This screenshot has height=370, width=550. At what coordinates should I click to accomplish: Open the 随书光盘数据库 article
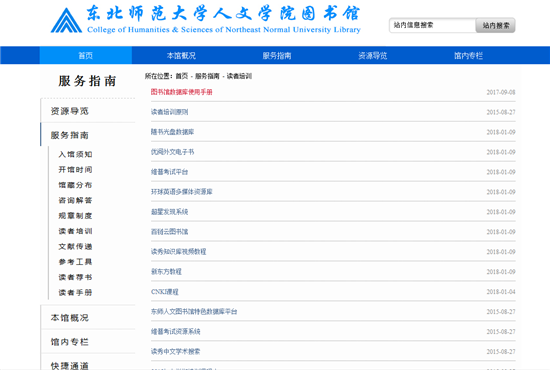point(172,132)
